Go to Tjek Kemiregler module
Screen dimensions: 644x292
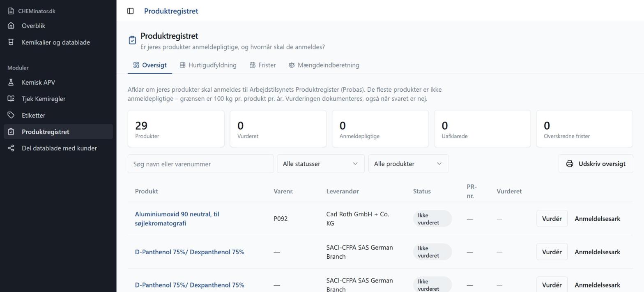[58, 99]
